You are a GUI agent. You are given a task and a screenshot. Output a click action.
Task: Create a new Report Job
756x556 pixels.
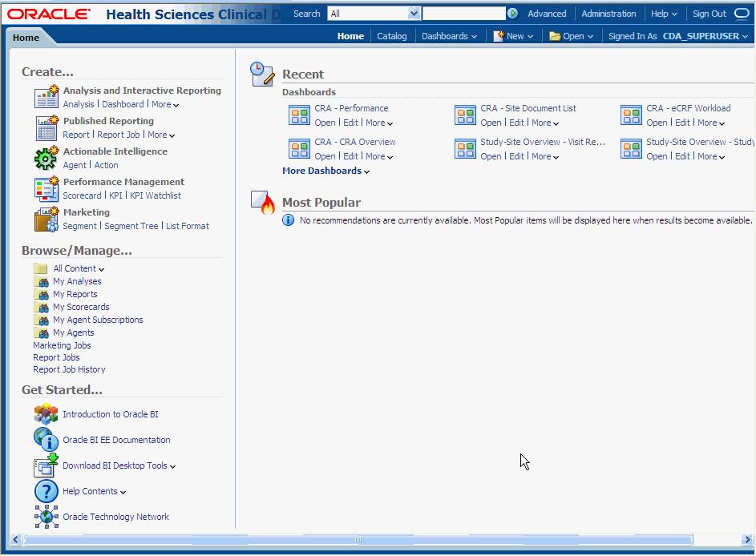pos(118,135)
